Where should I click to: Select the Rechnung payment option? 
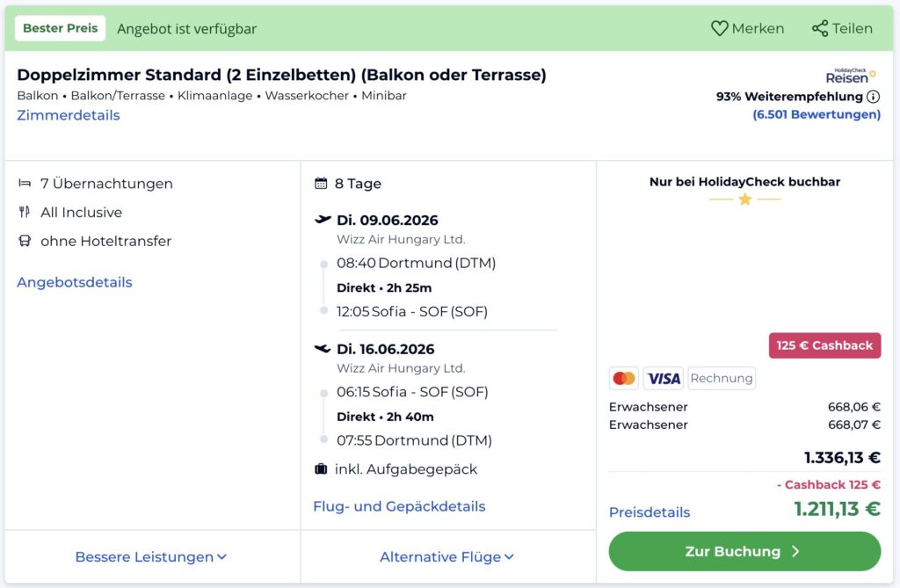[721, 378]
